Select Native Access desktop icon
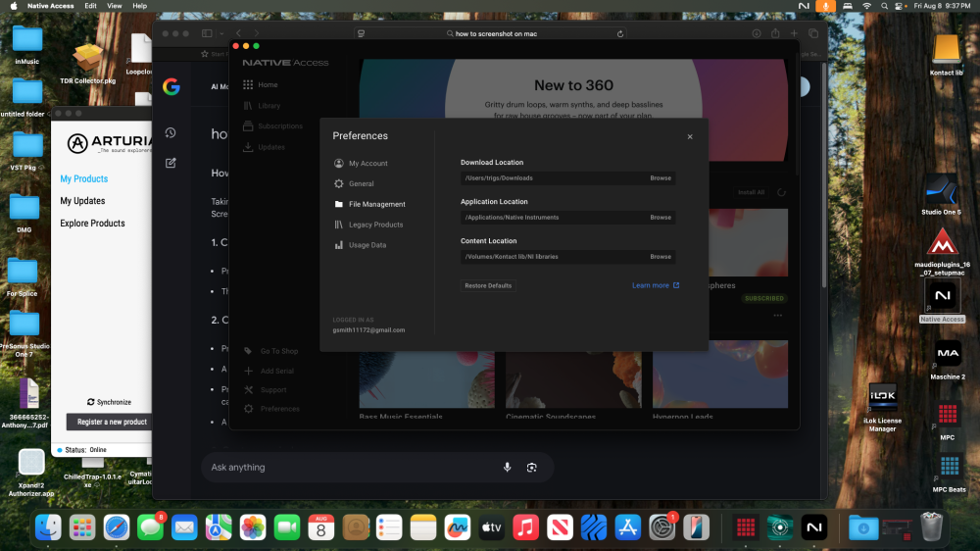Screen dimensions: 980x551 coord(942,301)
